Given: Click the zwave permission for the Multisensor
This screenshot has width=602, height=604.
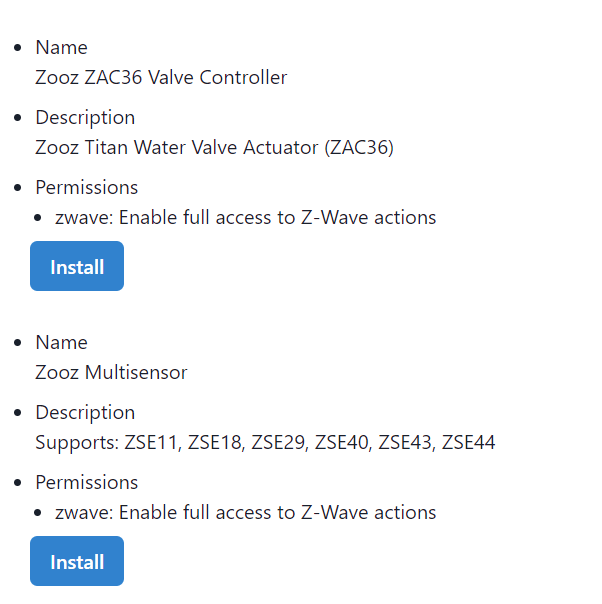Looking at the screenshot, I should pyautogui.click(x=246, y=512).
